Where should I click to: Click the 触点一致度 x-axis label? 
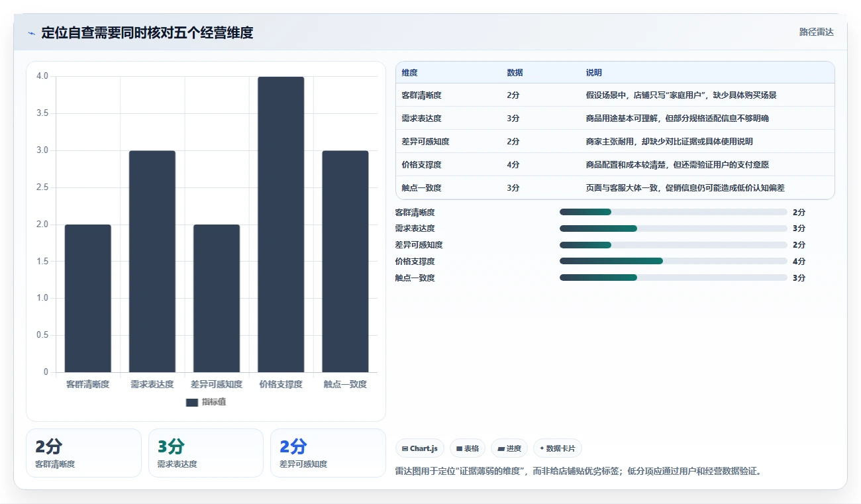coord(345,384)
